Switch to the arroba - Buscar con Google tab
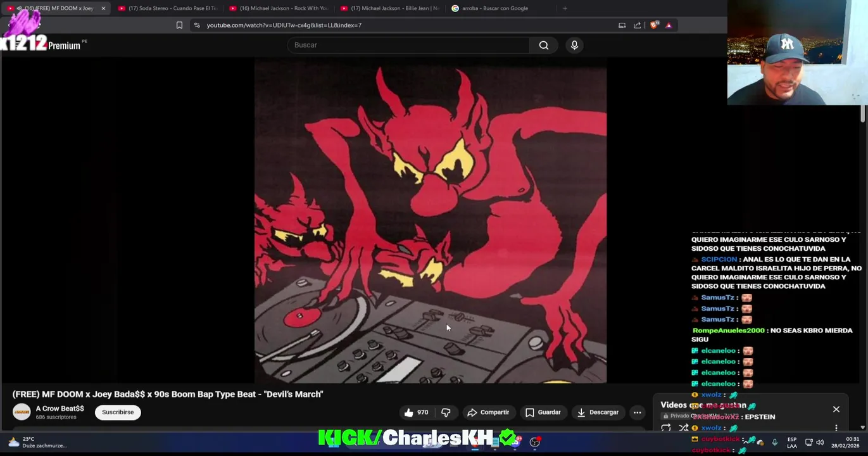 pyautogui.click(x=500, y=8)
